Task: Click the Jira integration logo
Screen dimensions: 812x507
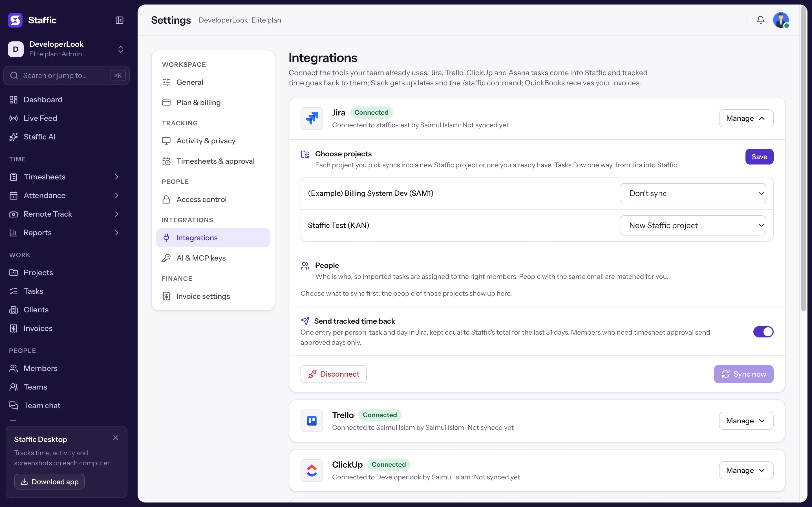Action: point(312,118)
